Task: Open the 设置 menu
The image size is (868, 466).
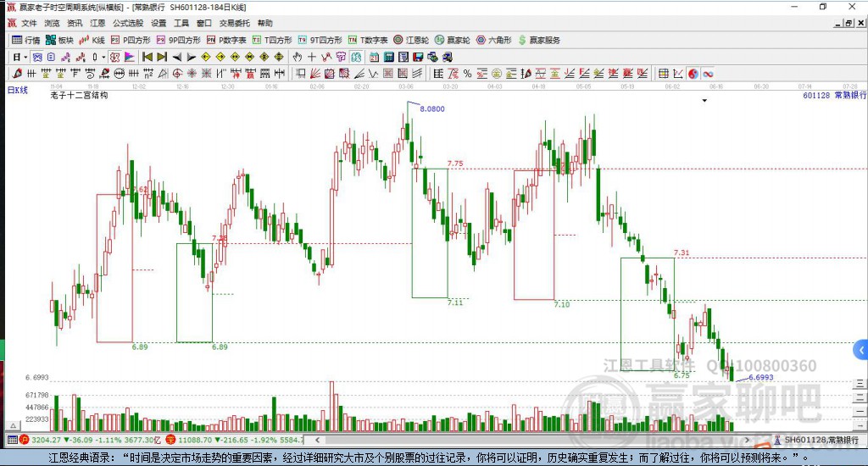Action: coord(159,23)
